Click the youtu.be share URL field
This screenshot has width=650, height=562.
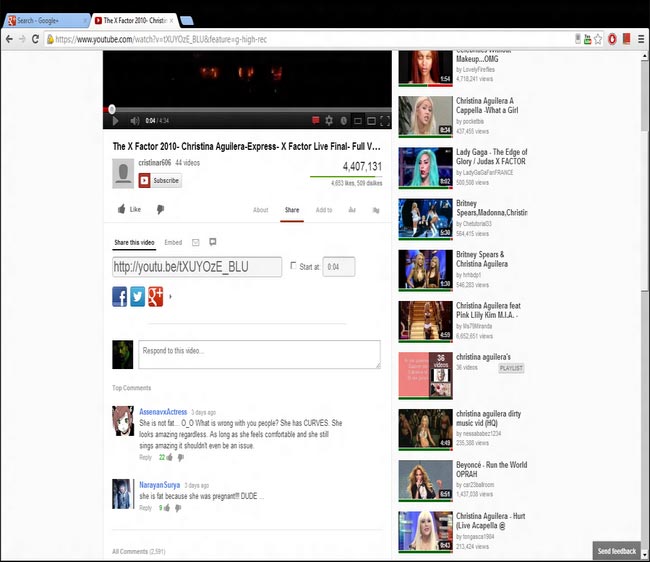point(197,267)
